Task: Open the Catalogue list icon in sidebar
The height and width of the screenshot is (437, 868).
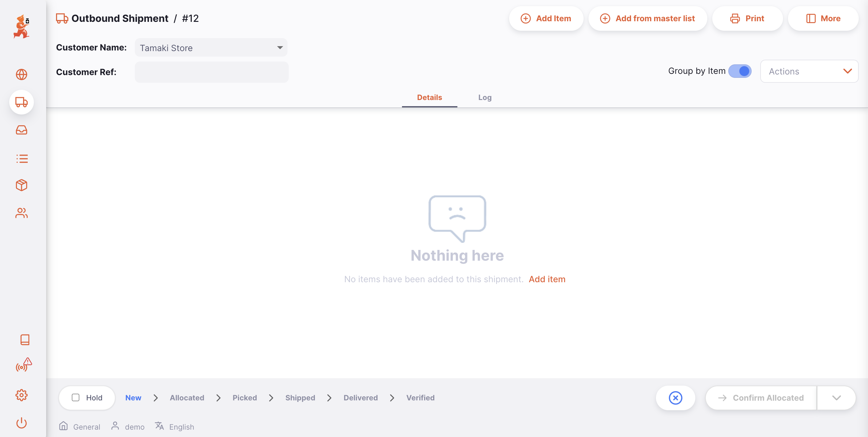Action: click(x=22, y=158)
